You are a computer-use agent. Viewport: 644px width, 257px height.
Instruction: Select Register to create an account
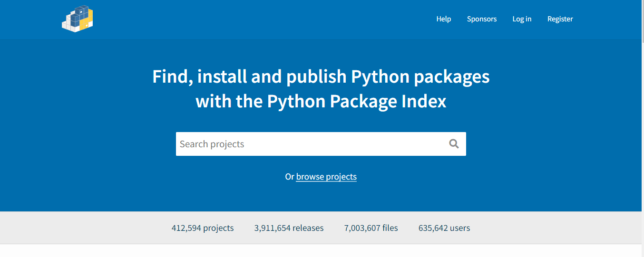(x=560, y=19)
